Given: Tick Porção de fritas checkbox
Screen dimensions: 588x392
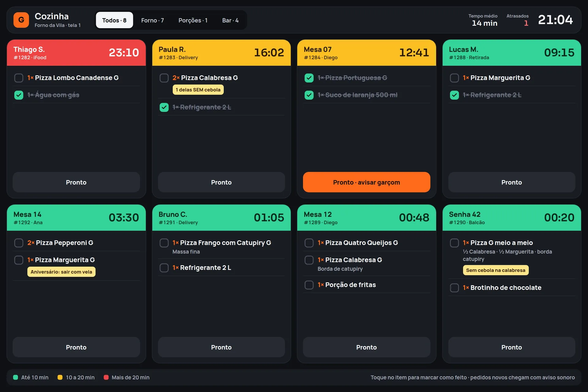Looking at the screenshot, I should tap(309, 285).
